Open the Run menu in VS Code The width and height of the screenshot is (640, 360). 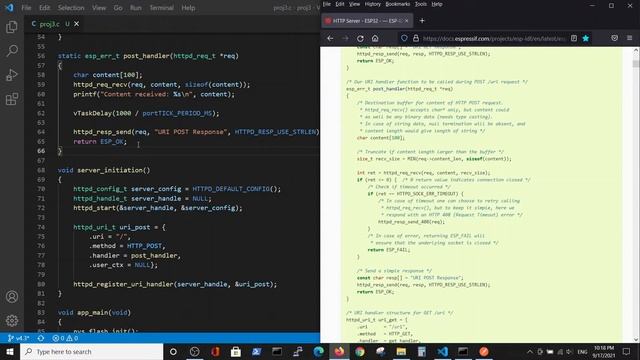pos(136,8)
